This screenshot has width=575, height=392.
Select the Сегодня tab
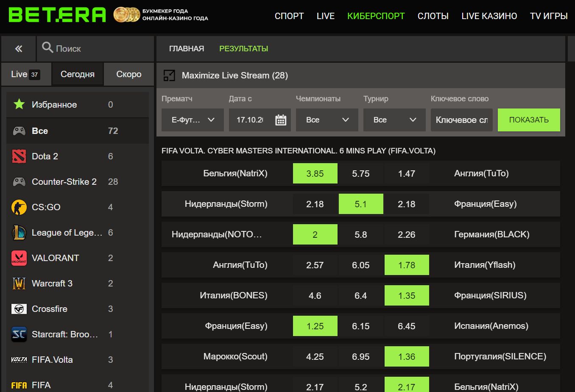78,74
